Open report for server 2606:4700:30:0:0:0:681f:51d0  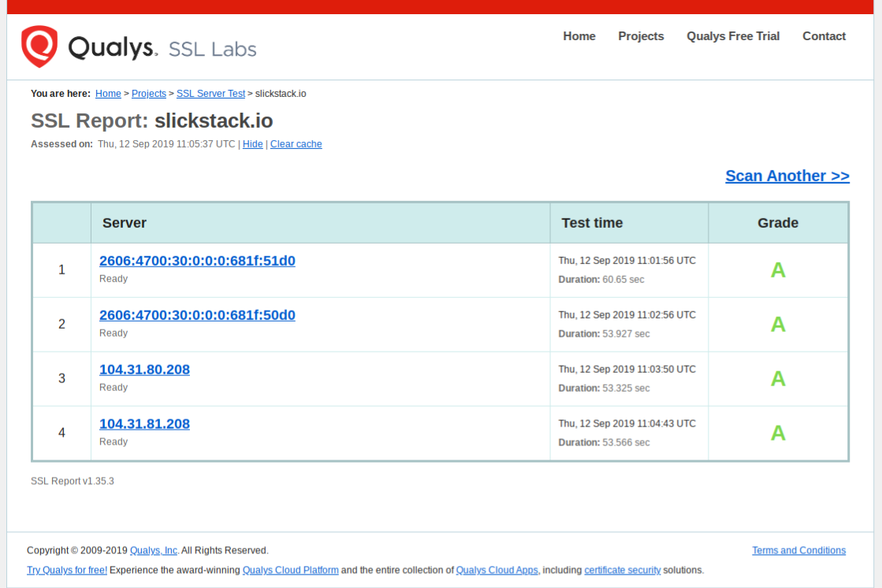pyautogui.click(x=197, y=261)
